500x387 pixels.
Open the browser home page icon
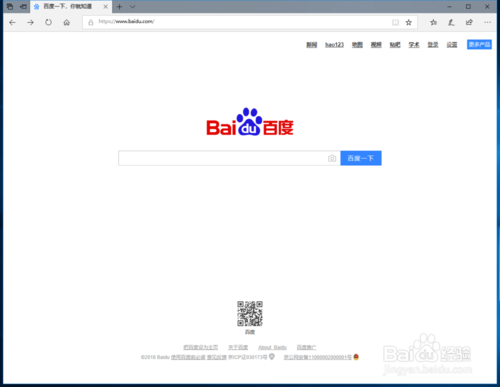(67, 22)
